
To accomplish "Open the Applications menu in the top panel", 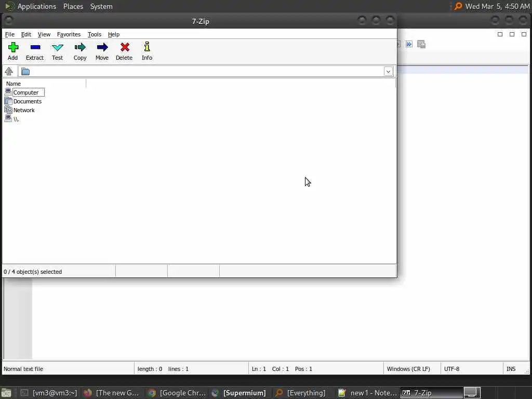I will click(x=37, y=6).
